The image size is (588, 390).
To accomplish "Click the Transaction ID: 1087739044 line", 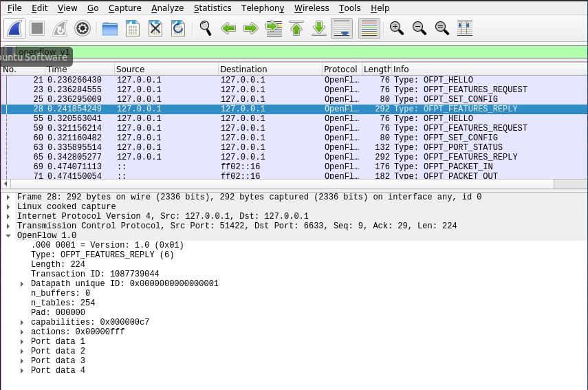I will 95,274.
